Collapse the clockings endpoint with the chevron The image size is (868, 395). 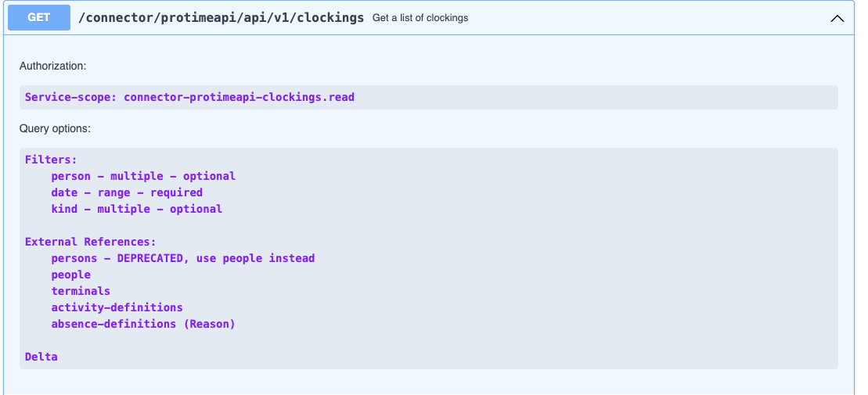(837, 18)
